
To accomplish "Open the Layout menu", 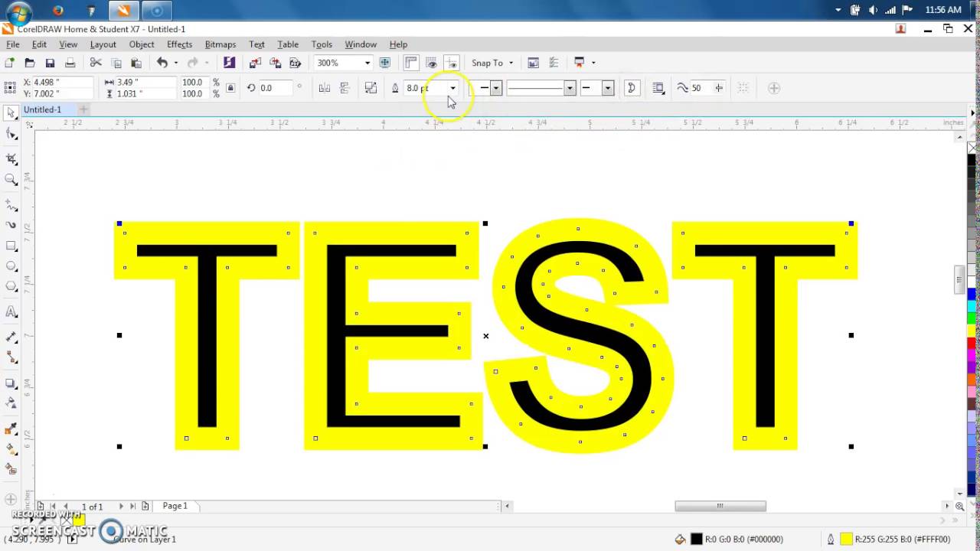I will [x=103, y=44].
